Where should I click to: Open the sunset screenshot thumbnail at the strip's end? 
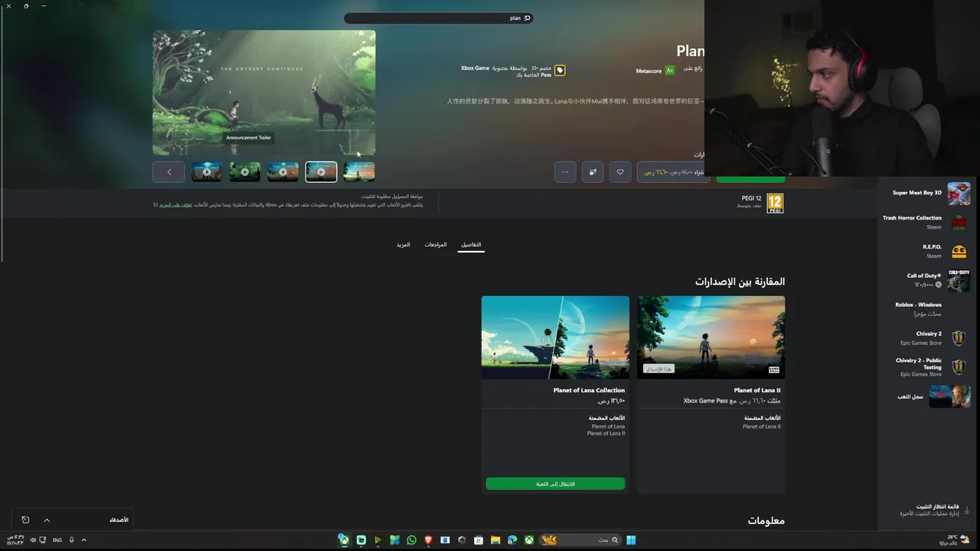coord(359,171)
